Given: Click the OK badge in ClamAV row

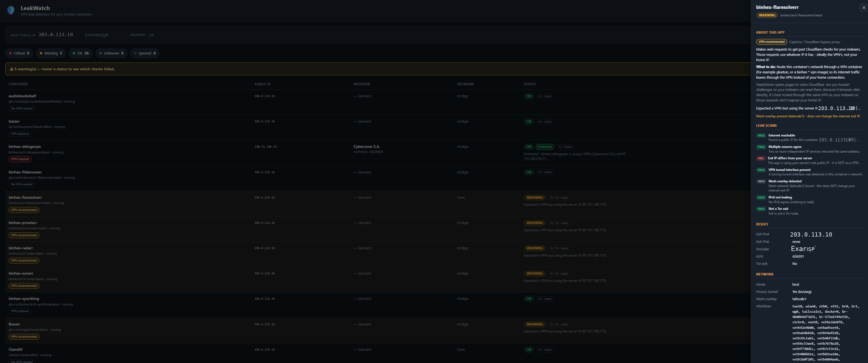Looking at the screenshot, I should (x=529, y=350).
